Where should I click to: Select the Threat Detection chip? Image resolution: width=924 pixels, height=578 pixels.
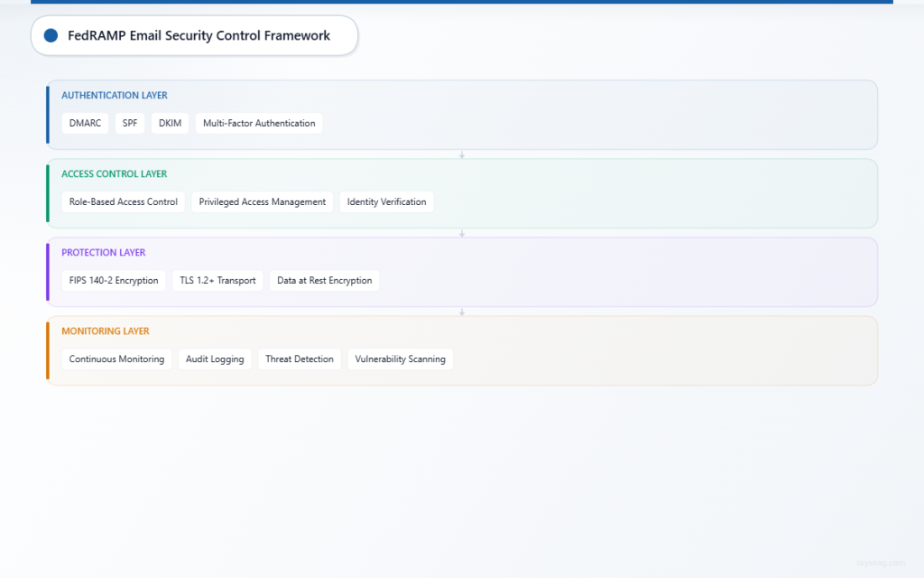[299, 359]
